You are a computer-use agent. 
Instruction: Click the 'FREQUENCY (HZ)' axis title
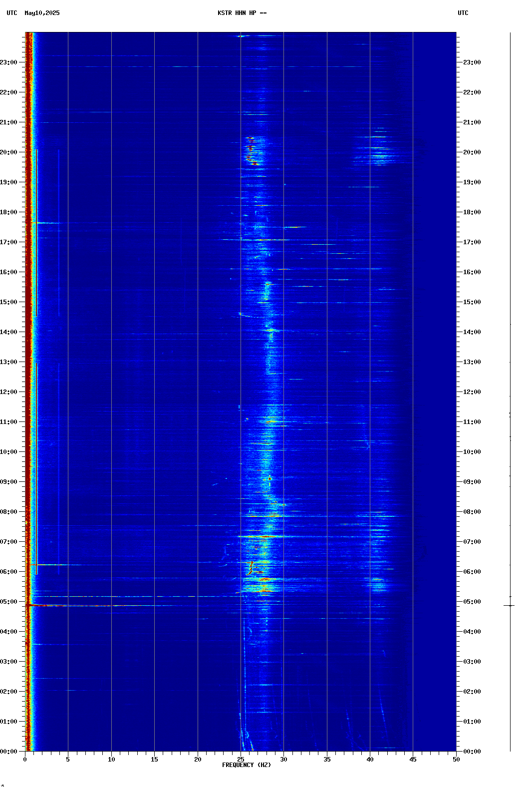click(247, 765)
